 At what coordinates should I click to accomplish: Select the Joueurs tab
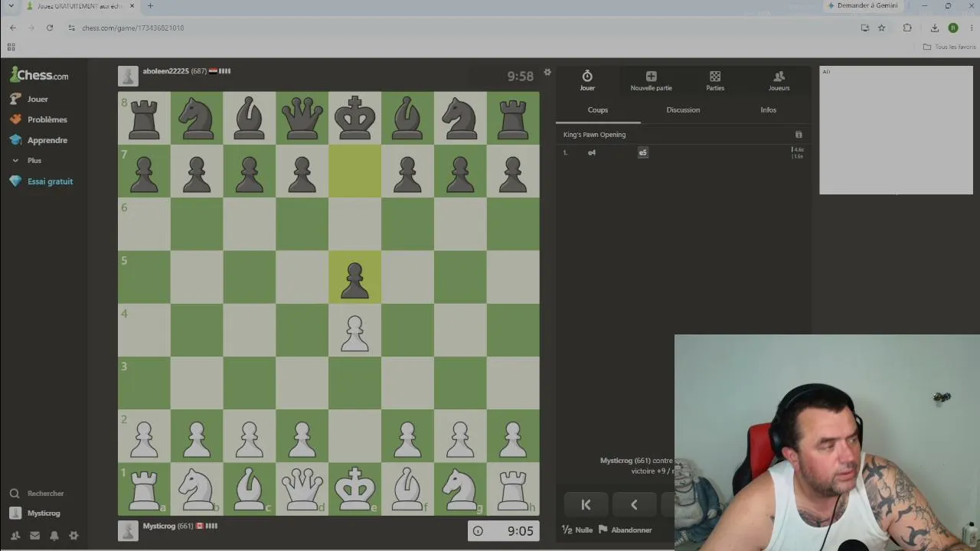coord(779,80)
